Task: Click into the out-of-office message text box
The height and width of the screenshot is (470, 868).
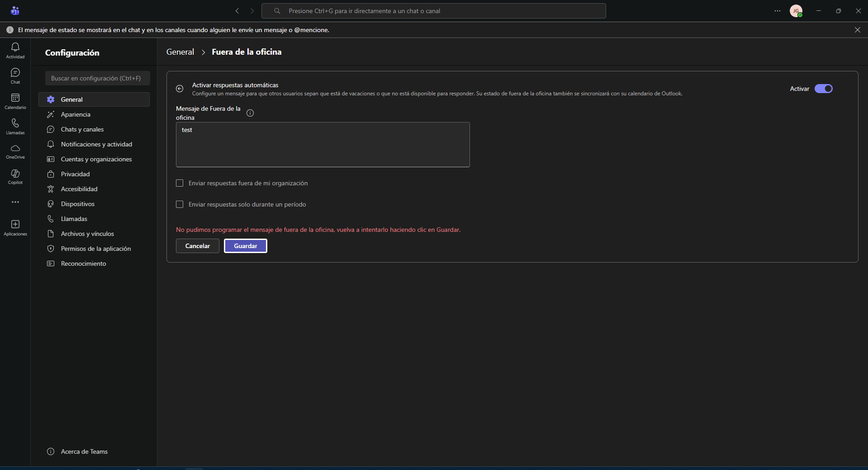Action: tap(323, 145)
